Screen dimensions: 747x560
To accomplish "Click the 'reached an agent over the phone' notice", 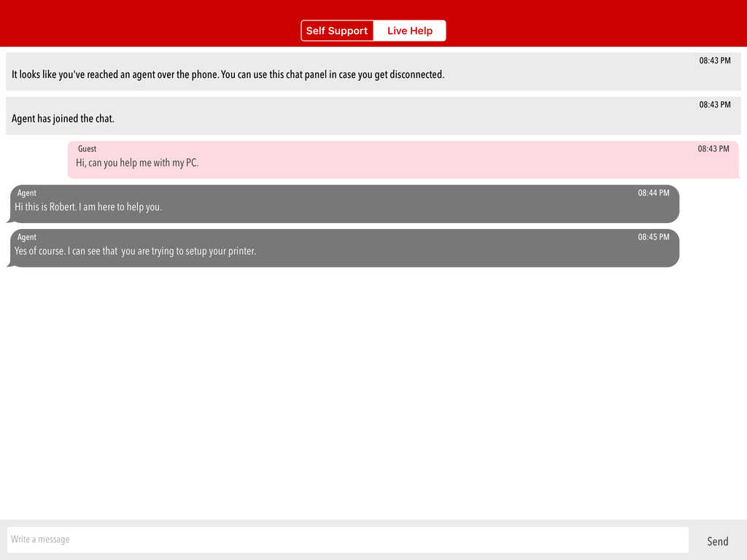I will (228, 74).
